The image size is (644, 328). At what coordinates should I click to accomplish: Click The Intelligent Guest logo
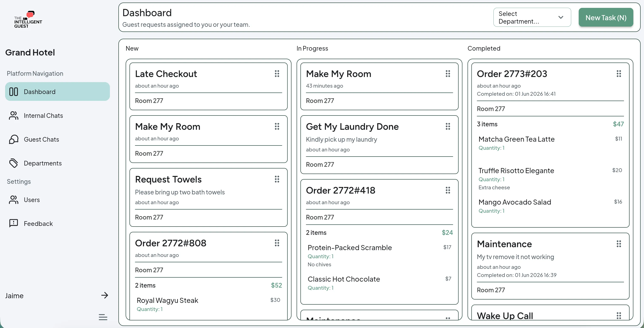coord(28,20)
